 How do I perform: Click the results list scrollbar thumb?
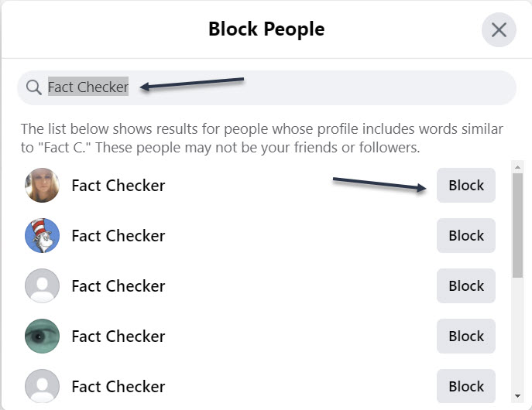point(517,224)
